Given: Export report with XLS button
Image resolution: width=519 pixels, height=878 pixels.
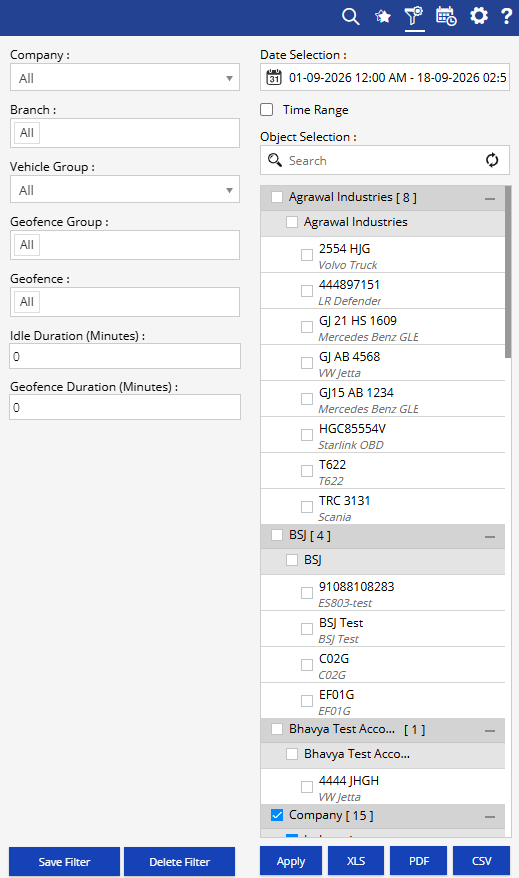Looking at the screenshot, I should 356,861.
